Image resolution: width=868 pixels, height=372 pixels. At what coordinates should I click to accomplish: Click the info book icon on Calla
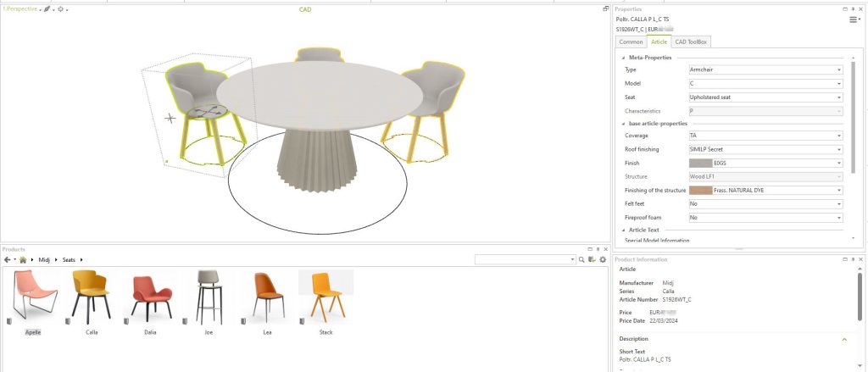(x=68, y=321)
